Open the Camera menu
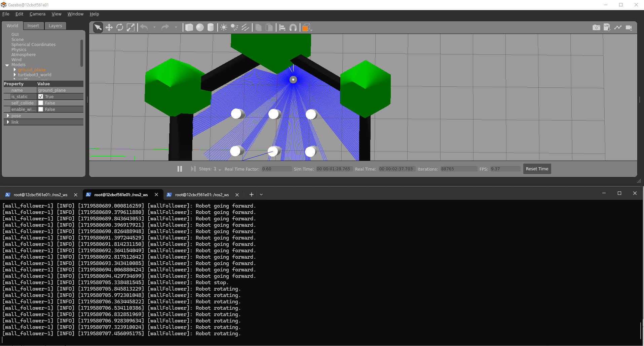 pyautogui.click(x=37, y=14)
